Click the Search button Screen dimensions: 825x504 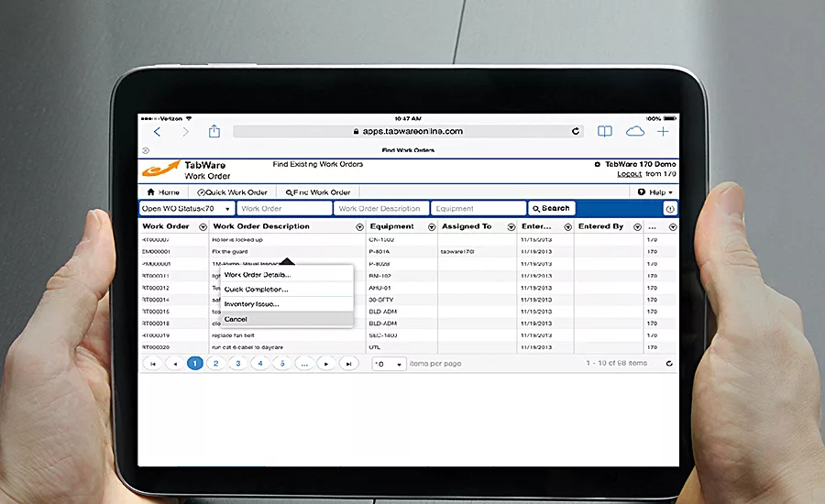coord(552,208)
